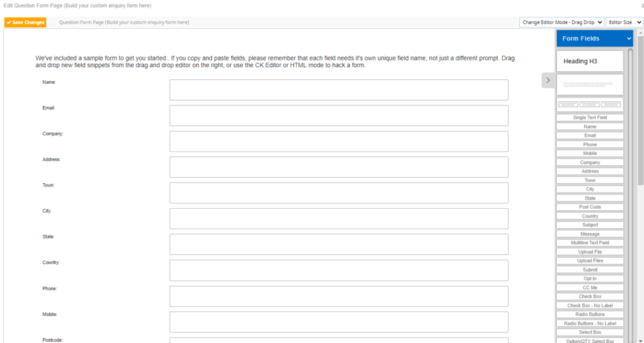Screen dimensions: 644x343
Task: Pick the Check Box - No Label snippet
Action: click(590, 305)
